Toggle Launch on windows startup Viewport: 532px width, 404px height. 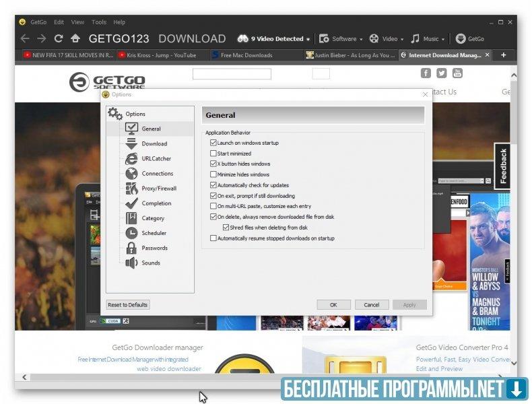213,143
